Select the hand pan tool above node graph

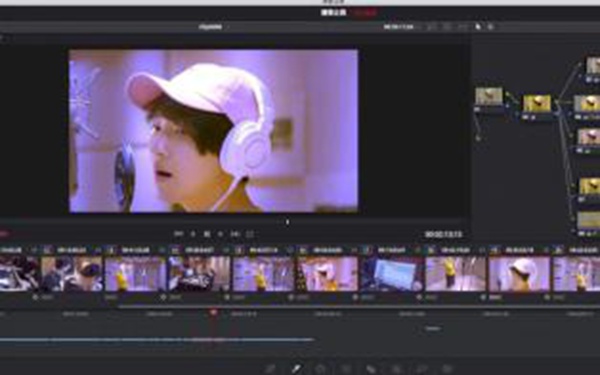tap(491, 27)
